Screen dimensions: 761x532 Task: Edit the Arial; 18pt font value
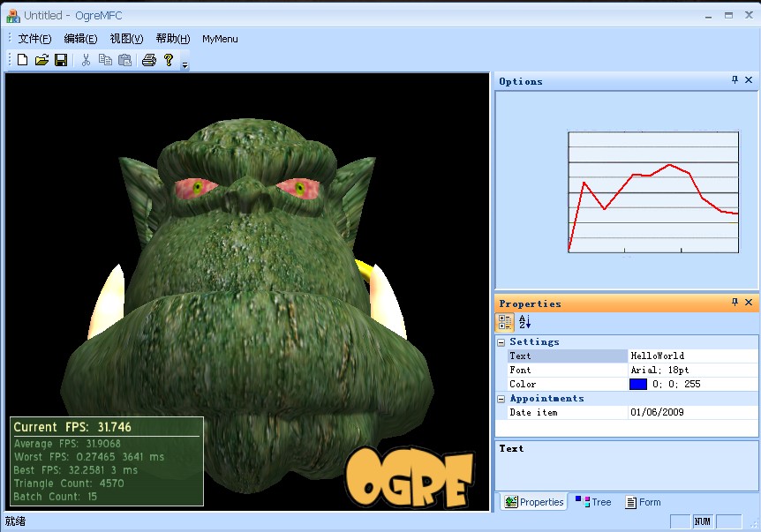692,370
